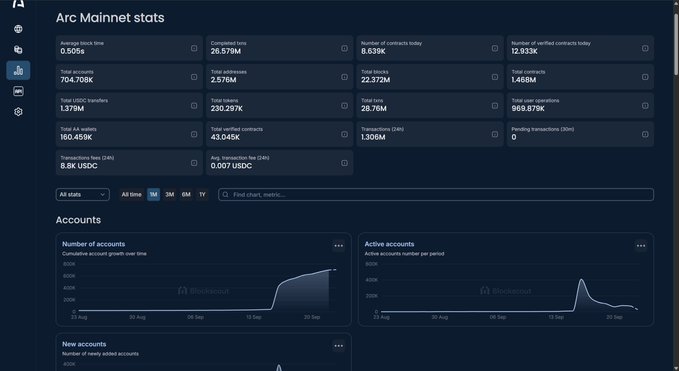Open the All stats dropdown

(x=82, y=195)
